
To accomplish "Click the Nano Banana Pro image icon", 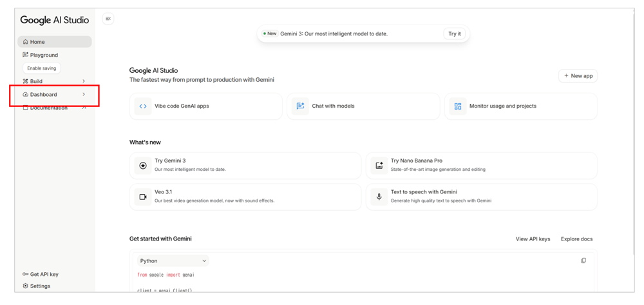I will pos(379,166).
